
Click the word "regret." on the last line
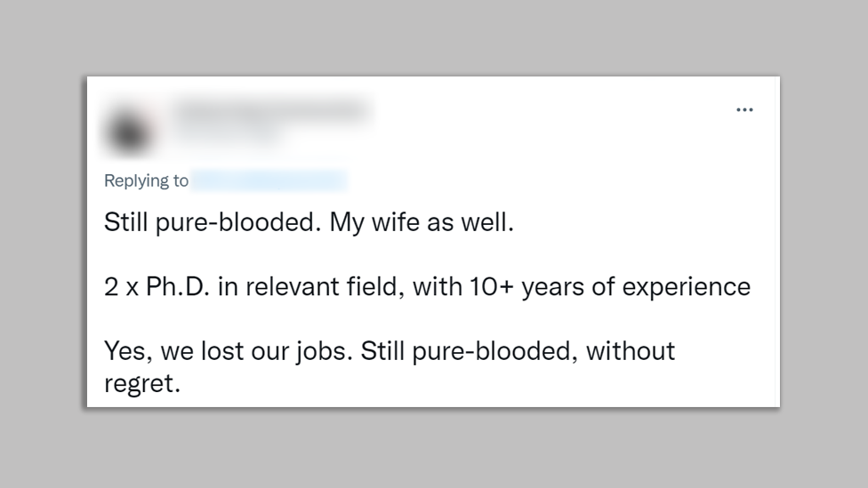coord(142,385)
